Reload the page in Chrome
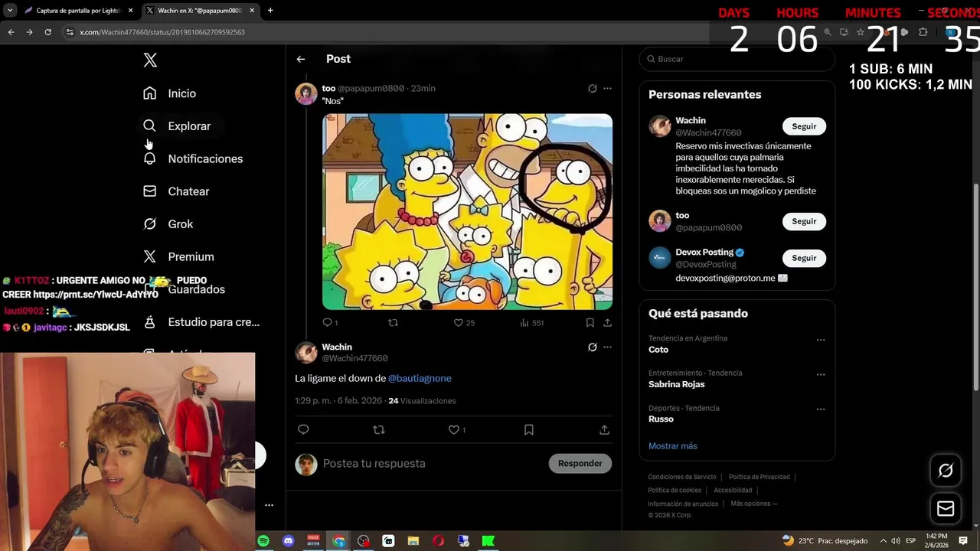The height and width of the screenshot is (551, 980). click(47, 32)
